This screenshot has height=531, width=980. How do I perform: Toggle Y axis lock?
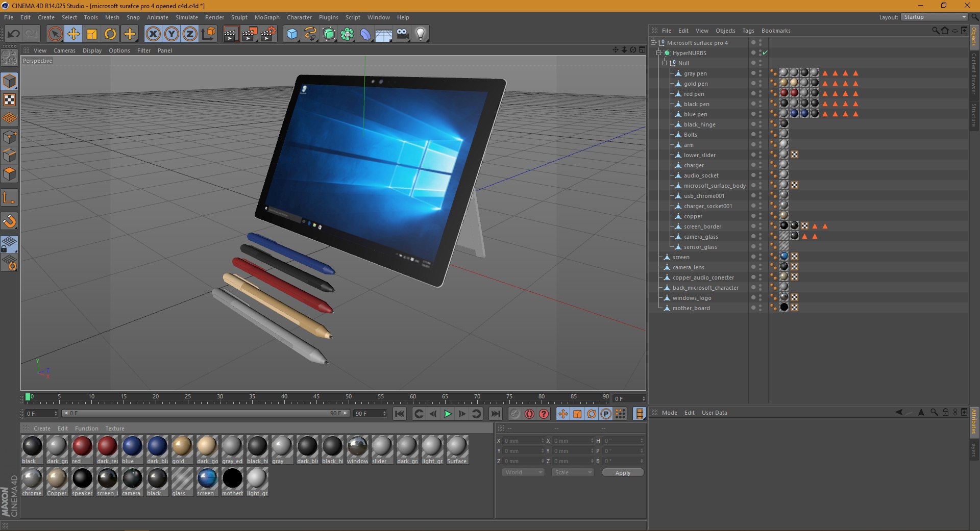click(171, 34)
